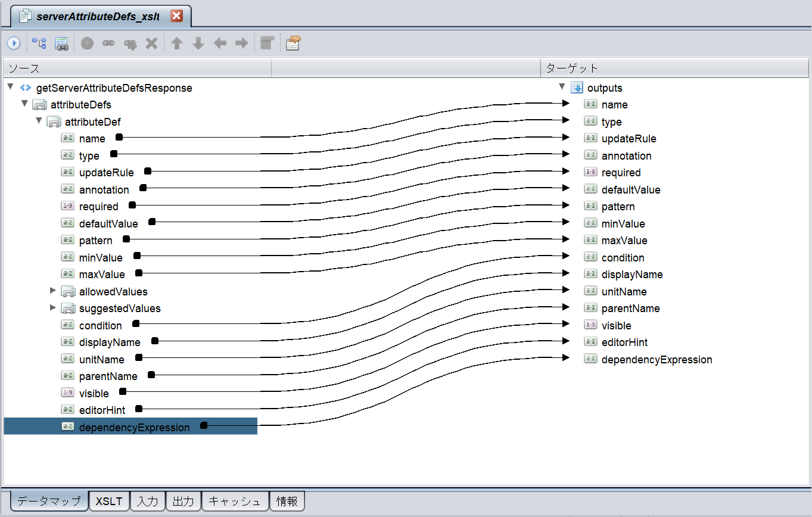Click the move down arrow toolbar icon

pos(198,43)
